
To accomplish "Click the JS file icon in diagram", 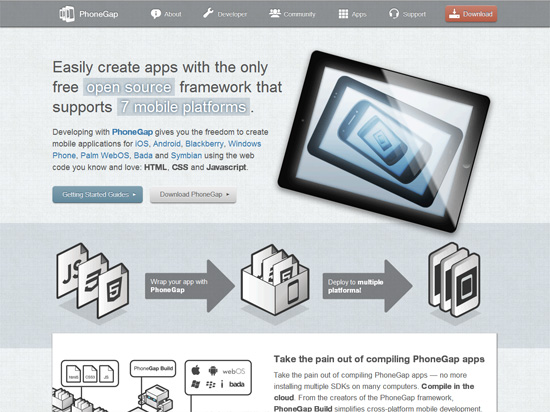I will click(106, 374).
